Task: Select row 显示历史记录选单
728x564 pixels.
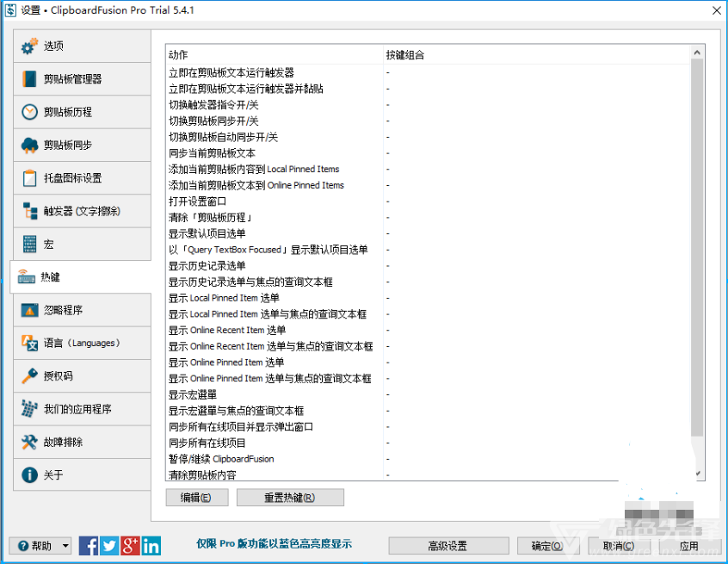Action: point(428,266)
